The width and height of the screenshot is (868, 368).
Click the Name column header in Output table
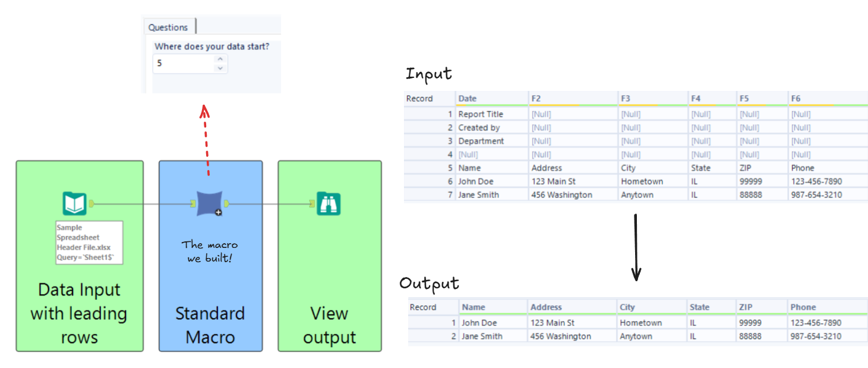click(474, 307)
